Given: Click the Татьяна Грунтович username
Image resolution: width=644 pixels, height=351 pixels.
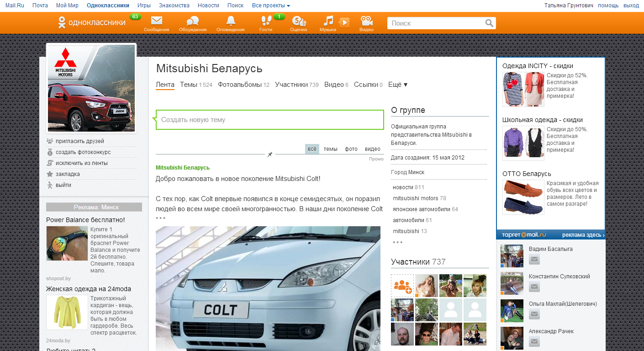Looking at the screenshot, I should point(569,5).
